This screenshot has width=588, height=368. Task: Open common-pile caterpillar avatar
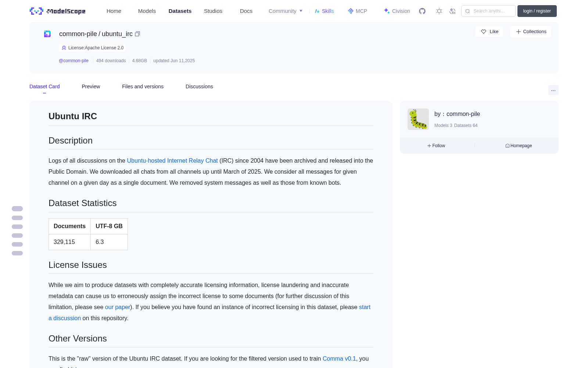pos(418,119)
